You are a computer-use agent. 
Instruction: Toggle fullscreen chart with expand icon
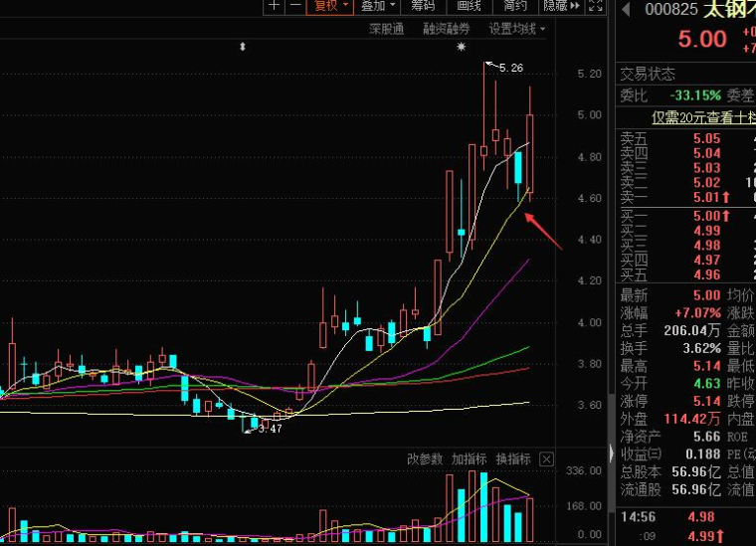pyautogui.click(x=596, y=6)
